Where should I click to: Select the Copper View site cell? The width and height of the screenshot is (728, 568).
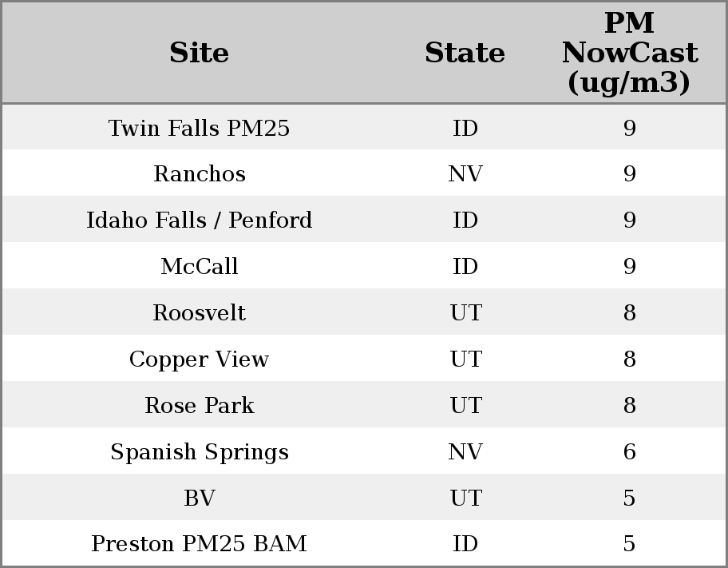pyautogui.click(x=199, y=359)
